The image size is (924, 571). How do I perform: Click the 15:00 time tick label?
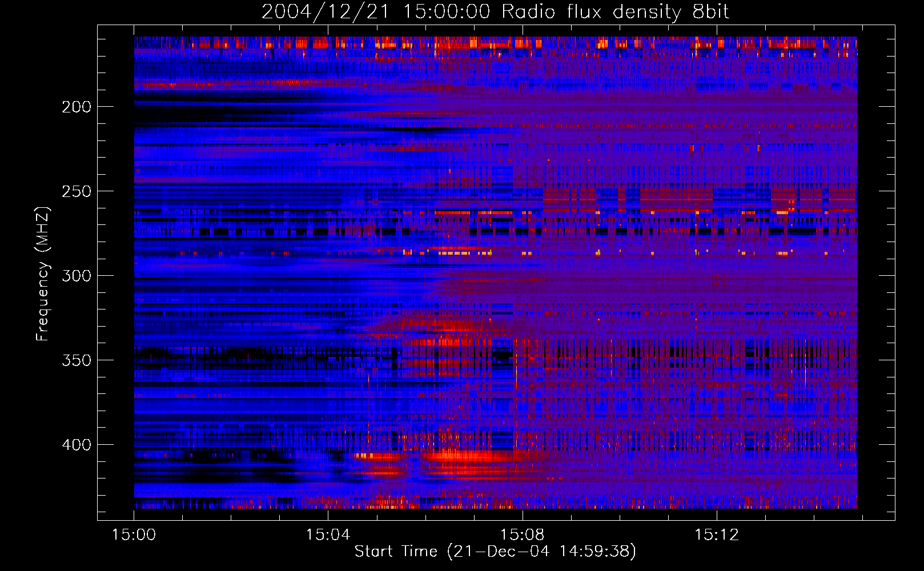click(x=134, y=535)
